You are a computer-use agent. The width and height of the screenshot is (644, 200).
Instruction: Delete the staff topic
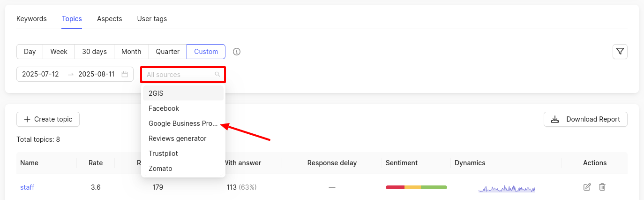602,187
